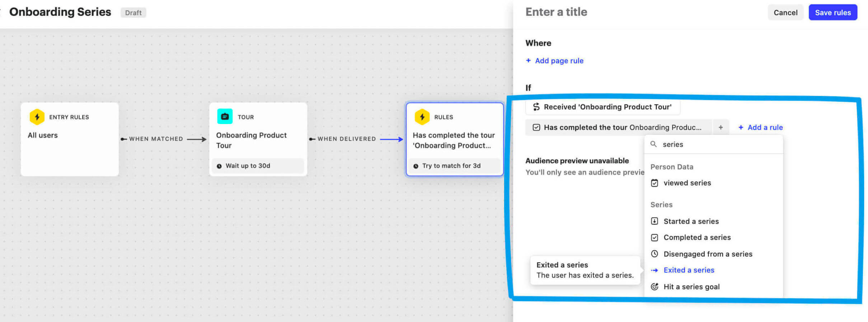
Task: Click the yellow Rules block lightning icon
Action: point(422,117)
